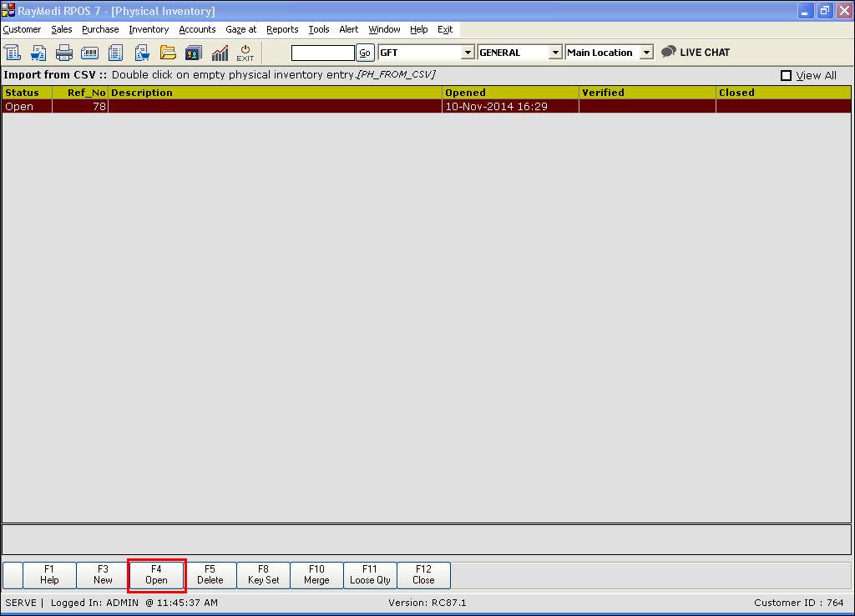Open the Gaze at menu
This screenshot has width=855, height=616.
click(241, 29)
